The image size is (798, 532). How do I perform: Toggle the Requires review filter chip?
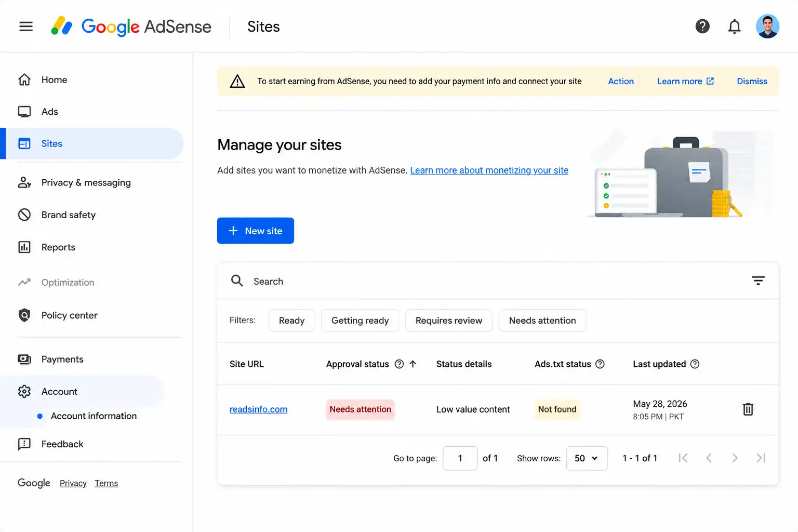click(449, 321)
